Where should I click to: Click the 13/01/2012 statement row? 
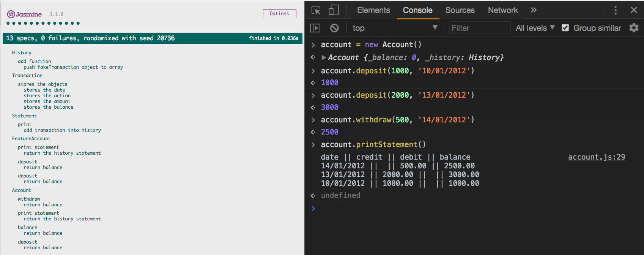coord(400,175)
